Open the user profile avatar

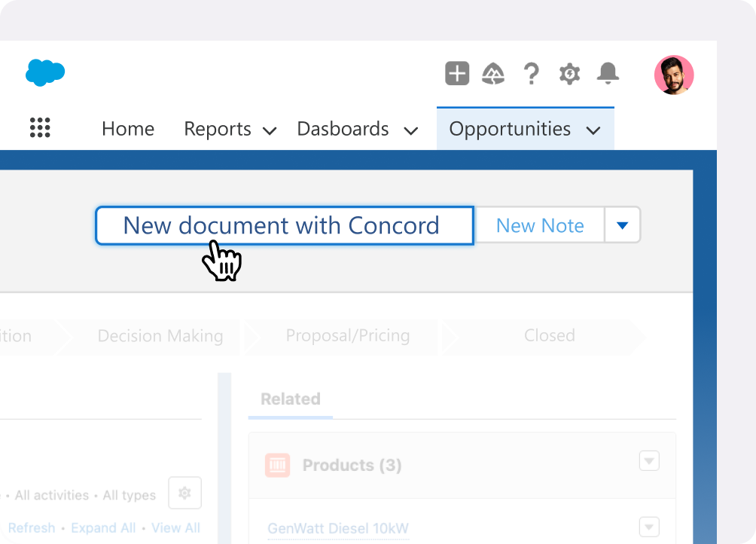coord(674,75)
